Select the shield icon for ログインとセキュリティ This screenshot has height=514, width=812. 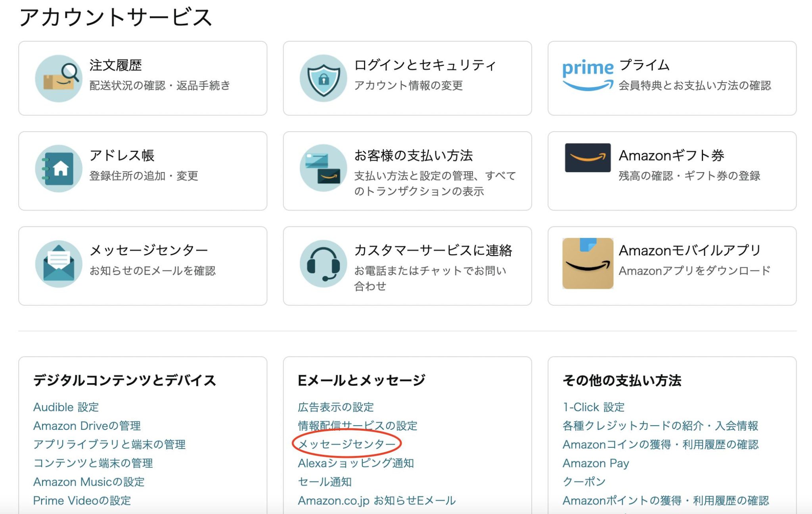click(x=324, y=78)
